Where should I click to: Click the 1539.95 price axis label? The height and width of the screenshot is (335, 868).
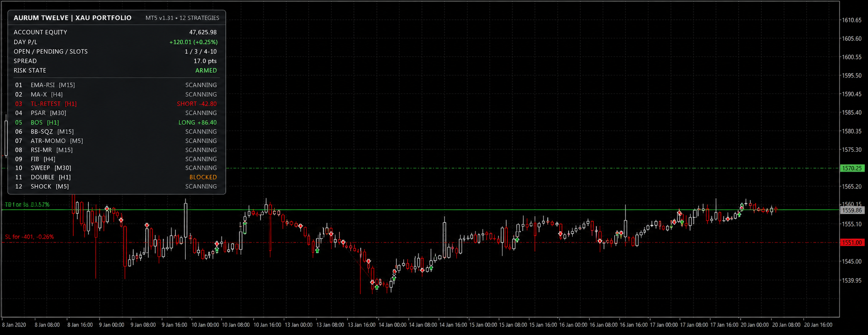[852, 280]
